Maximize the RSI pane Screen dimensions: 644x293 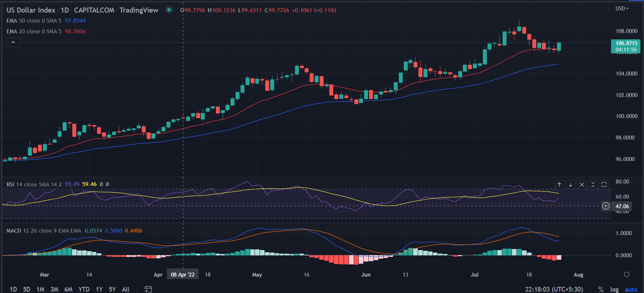(x=604, y=185)
